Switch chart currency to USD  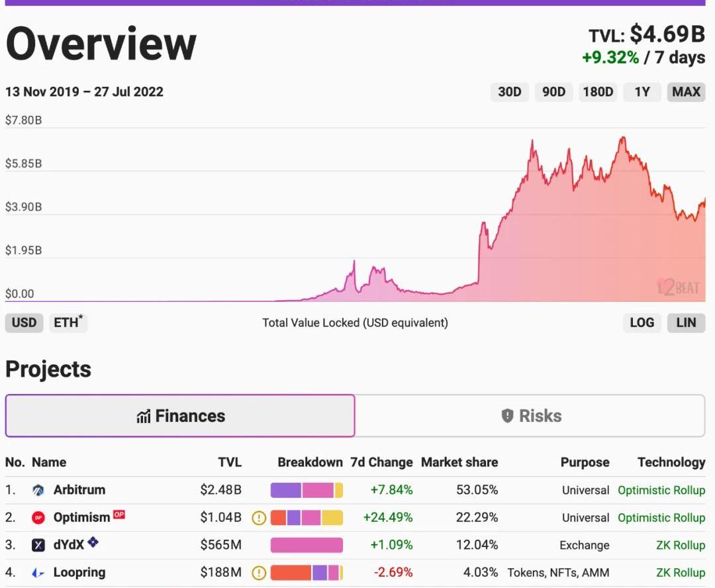(x=24, y=322)
